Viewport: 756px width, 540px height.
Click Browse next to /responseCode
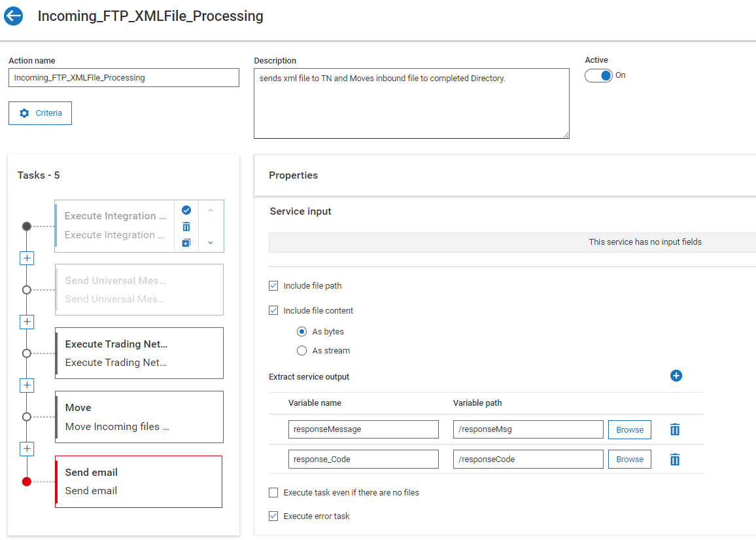629,459
